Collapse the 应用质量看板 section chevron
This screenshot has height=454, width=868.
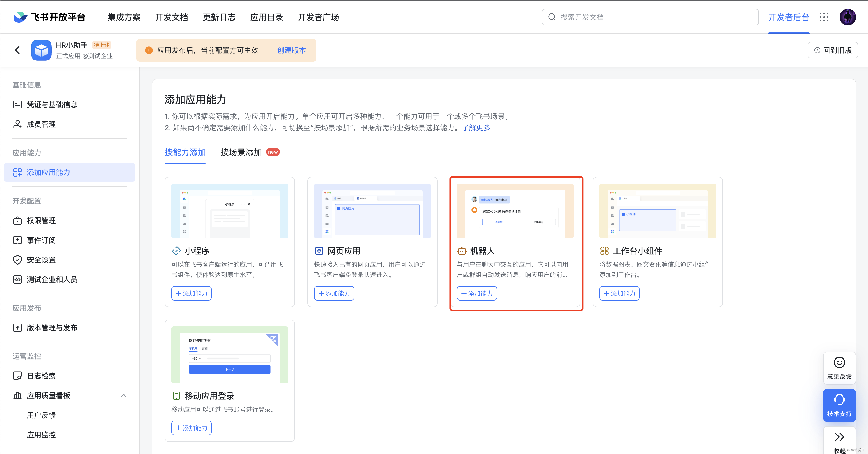[123, 395]
